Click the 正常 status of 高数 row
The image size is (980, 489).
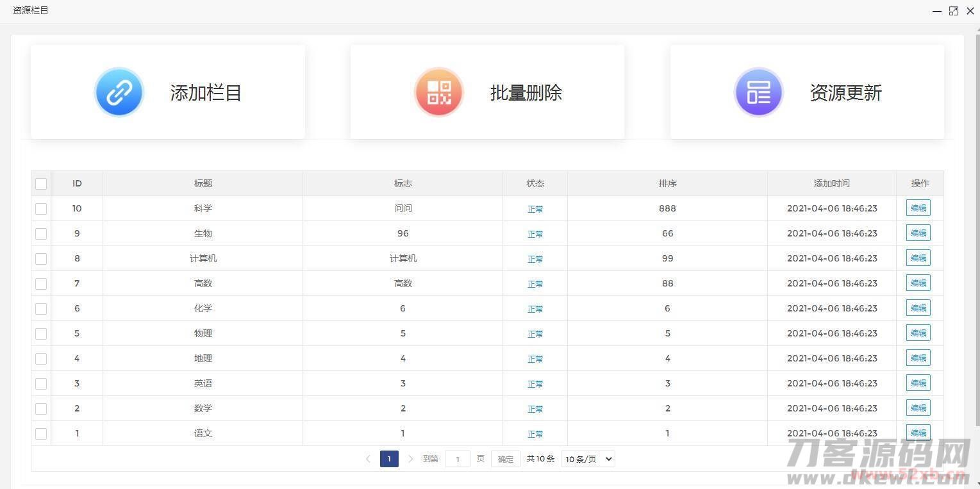535,284
